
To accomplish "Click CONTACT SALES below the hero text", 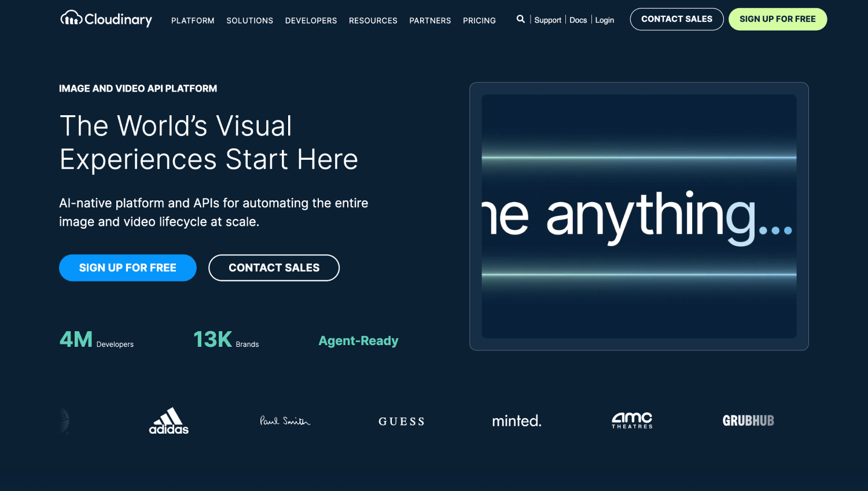I will pyautogui.click(x=274, y=268).
